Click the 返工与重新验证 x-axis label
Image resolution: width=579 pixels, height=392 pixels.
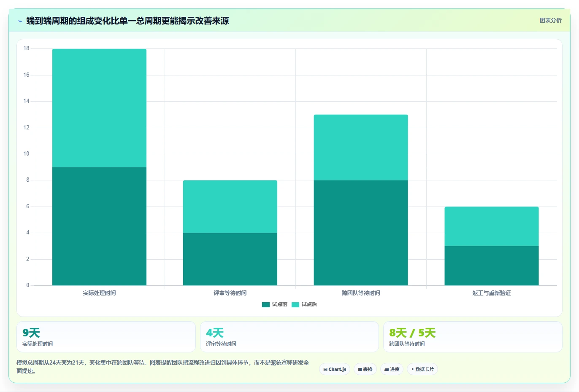tap(492, 293)
